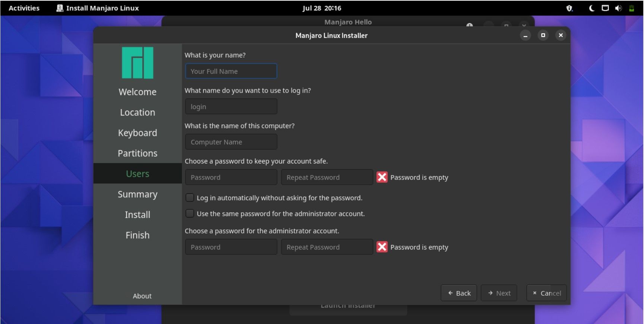
Task: Jump to the Summary step in the sidebar
Action: point(137,194)
